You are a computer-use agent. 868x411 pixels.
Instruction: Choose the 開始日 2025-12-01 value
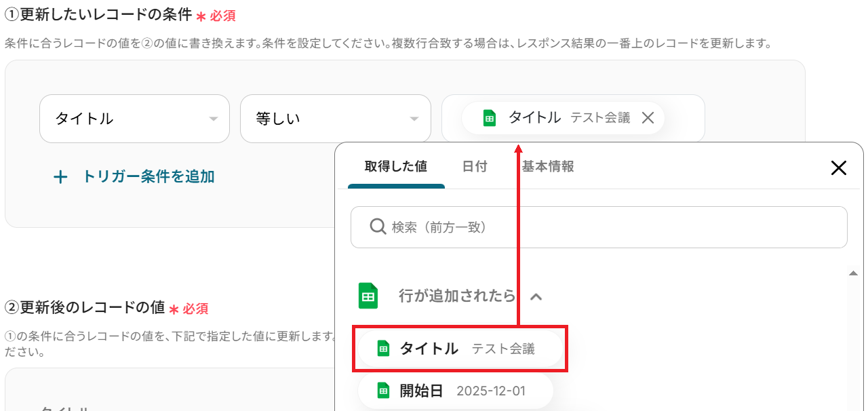coord(455,391)
